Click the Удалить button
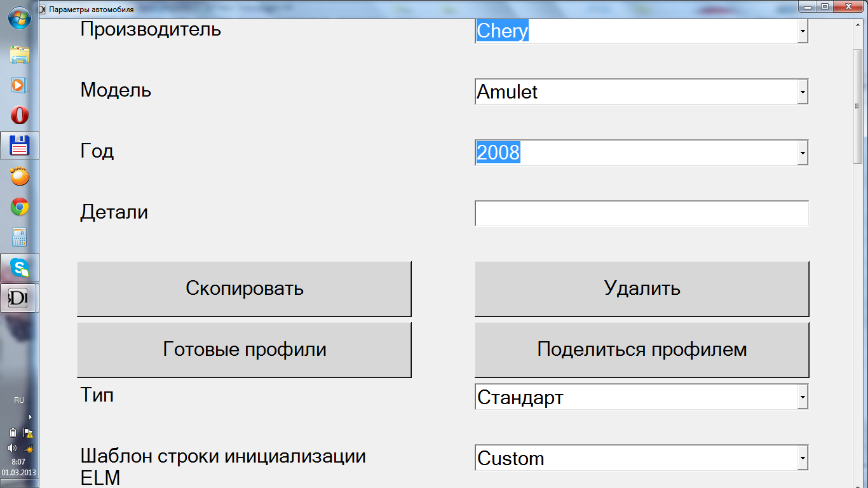The height and width of the screenshot is (488, 868). (642, 288)
